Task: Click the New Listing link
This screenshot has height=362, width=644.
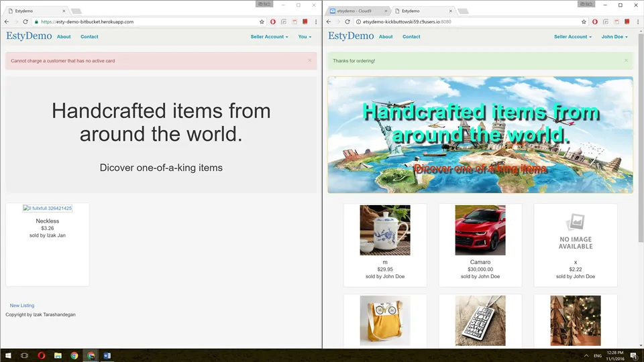Action: tap(22, 306)
